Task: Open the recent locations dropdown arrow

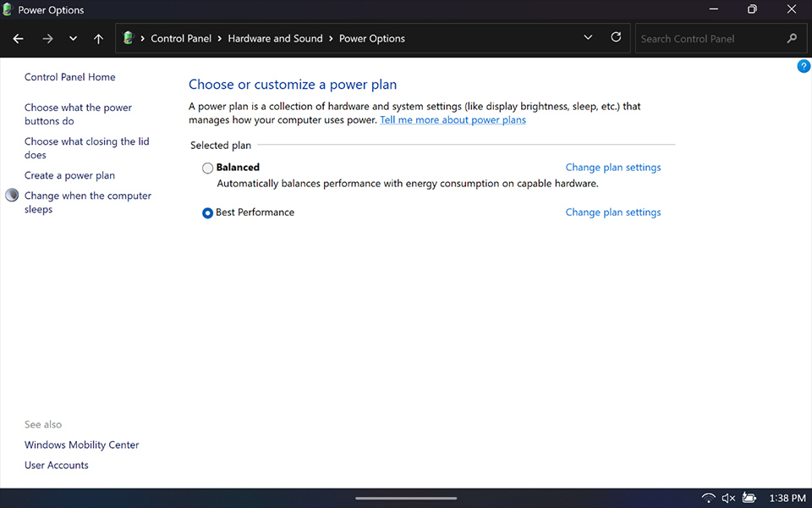Action: point(73,39)
